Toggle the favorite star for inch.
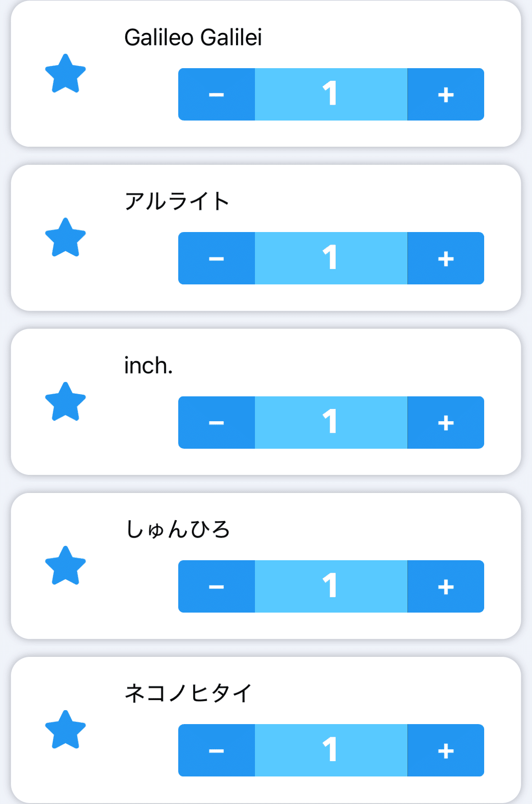The image size is (532, 804). click(65, 402)
